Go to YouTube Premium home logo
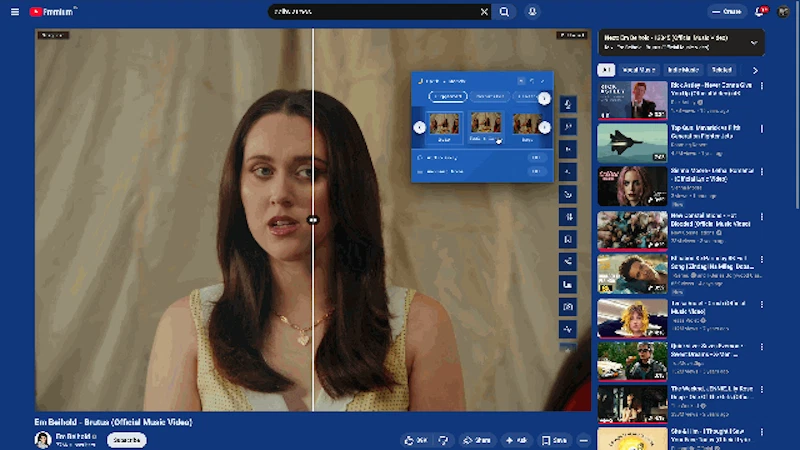The width and height of the screenshot is (800, 450). click(52, 11)
